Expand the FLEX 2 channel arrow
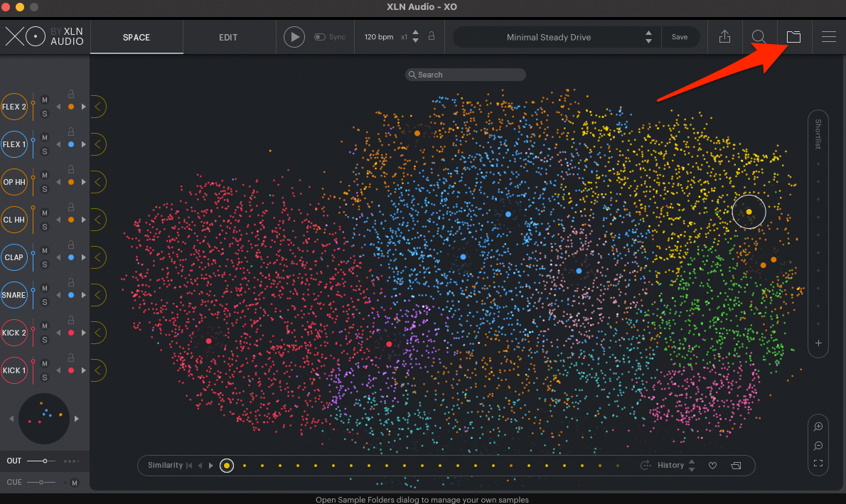 (x=98, y=107)
